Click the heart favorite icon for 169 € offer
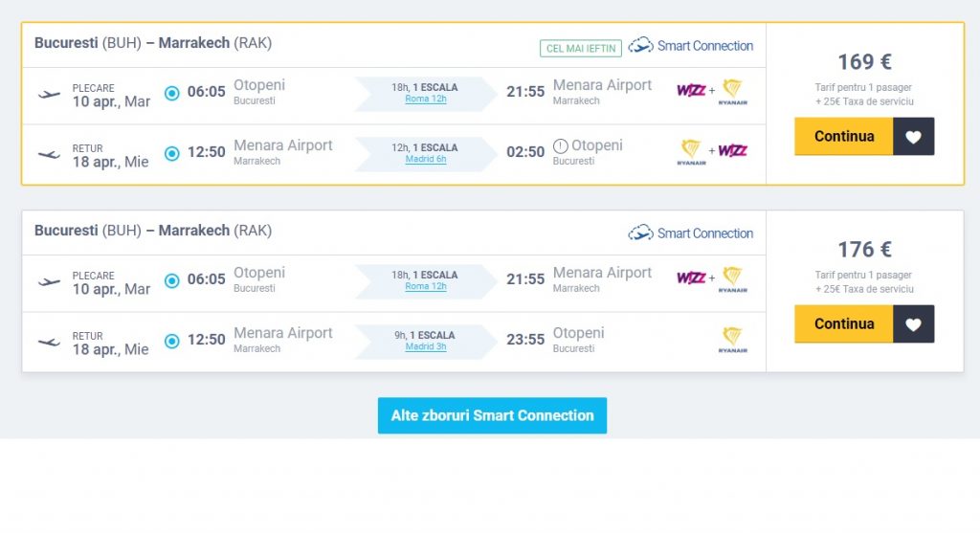The image size is (980, 533). (x=913, y=136)
